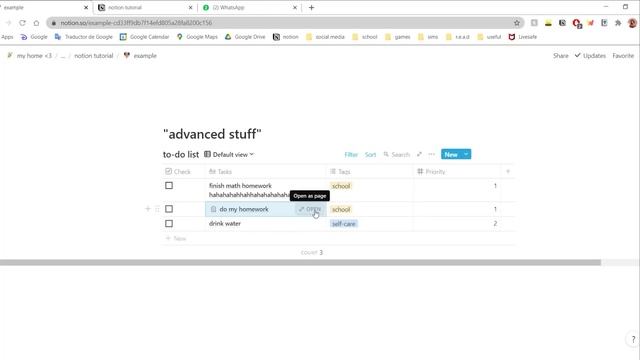
Task: Close the 'example' browser tab
Action: click(x=86, y=7)
